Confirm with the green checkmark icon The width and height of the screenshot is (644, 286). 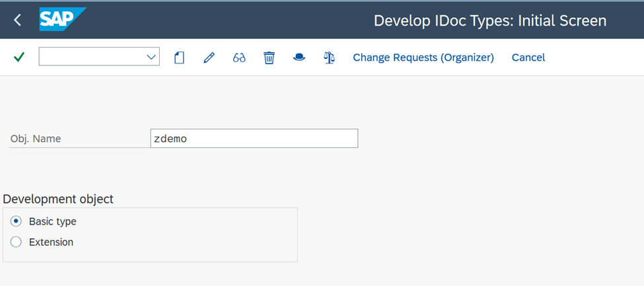tap(19, 57)
